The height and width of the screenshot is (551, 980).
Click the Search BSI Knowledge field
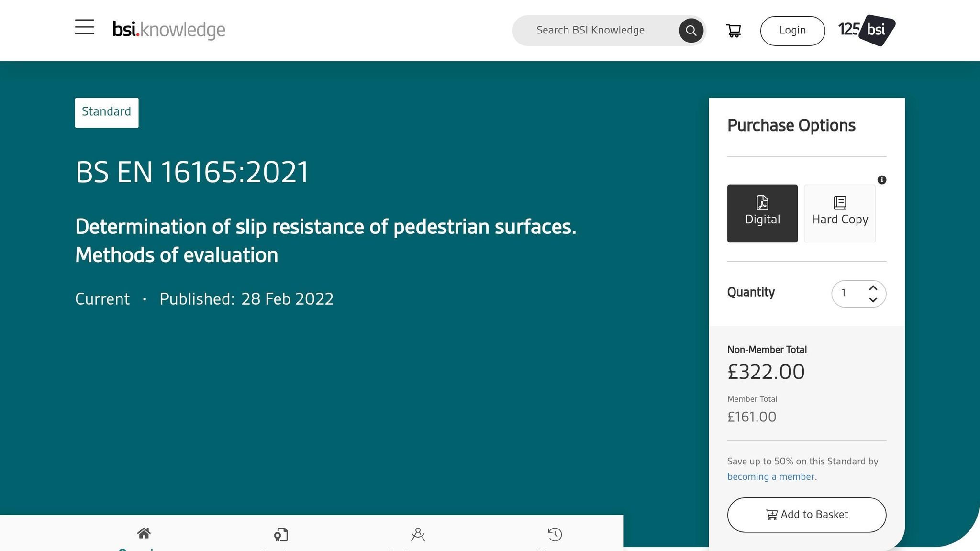[596, 31]
